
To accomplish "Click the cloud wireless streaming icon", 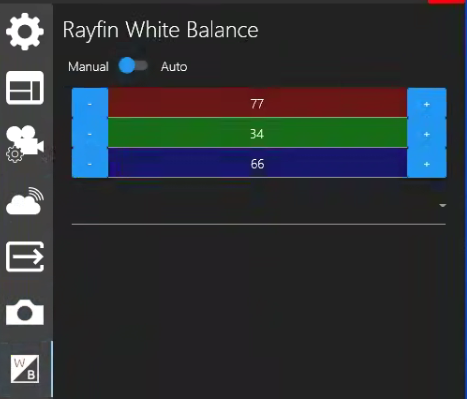I will [25, 201].
